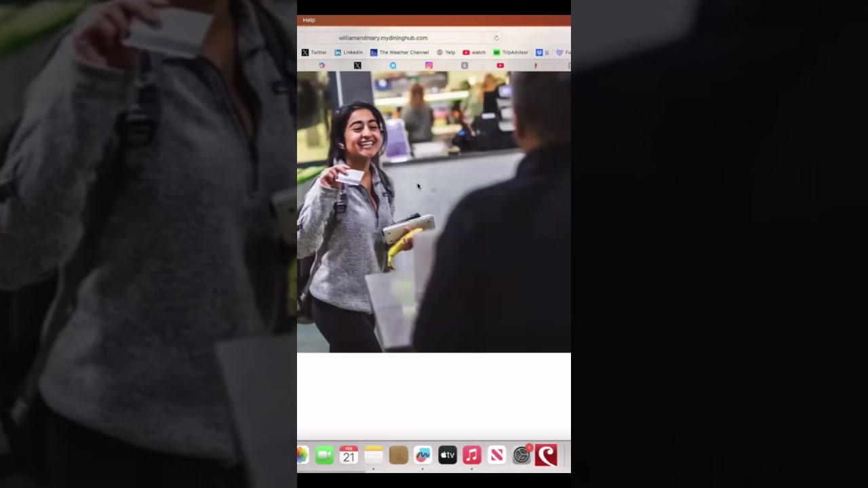This screenshot has height=488, width=868.
Task: Open The Weather Channel bookmark
Action: [x=399, y=52]
